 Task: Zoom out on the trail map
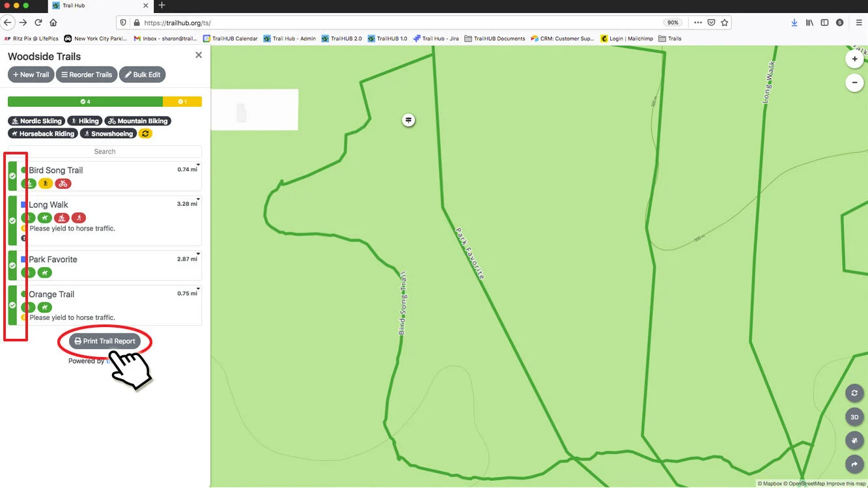854,83
